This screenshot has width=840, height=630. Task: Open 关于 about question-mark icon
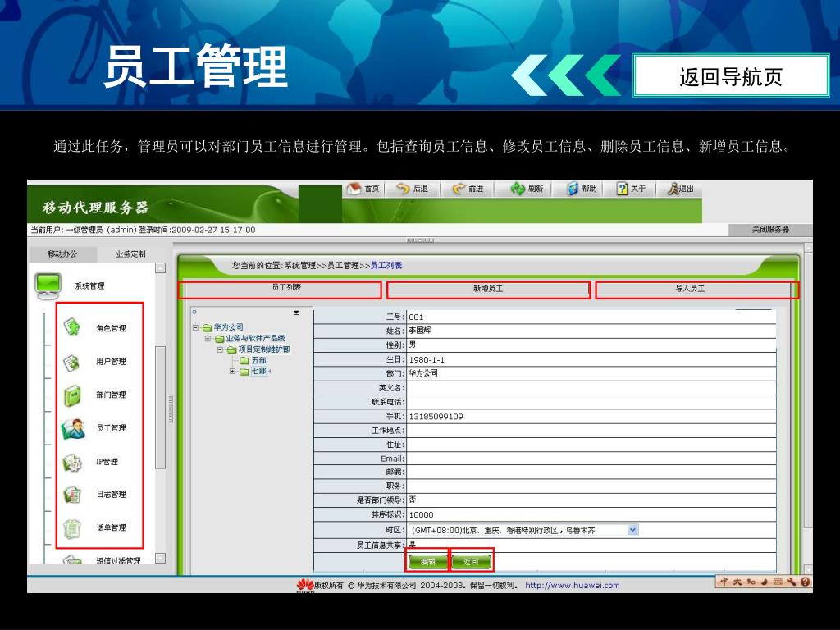[x=622, y=189]
